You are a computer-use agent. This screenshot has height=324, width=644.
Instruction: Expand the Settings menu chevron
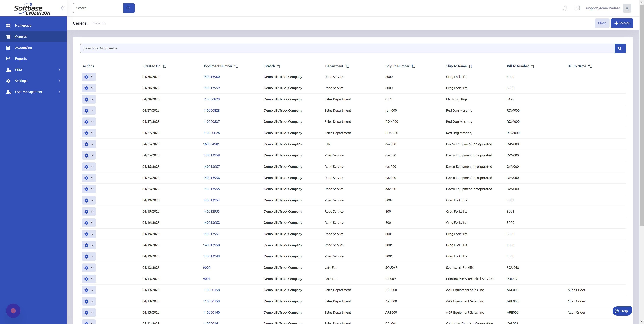click(59, 81)
